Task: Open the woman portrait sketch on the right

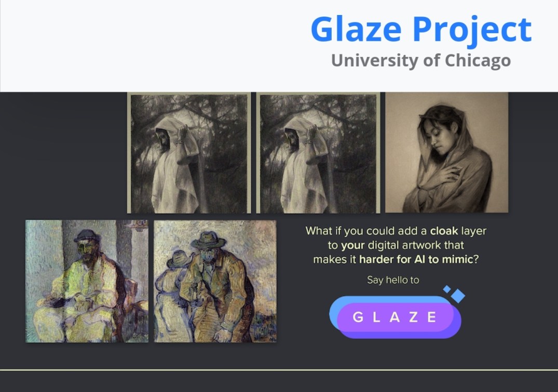Action: (446, 152)
